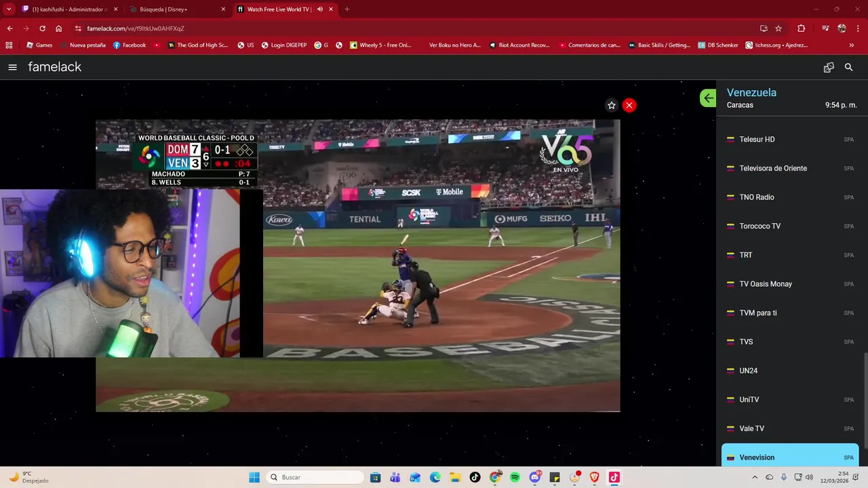Screen dimensions: 868x488
Task: Open the Riot Account Recovery bookmark
Action: pos(518,45)
